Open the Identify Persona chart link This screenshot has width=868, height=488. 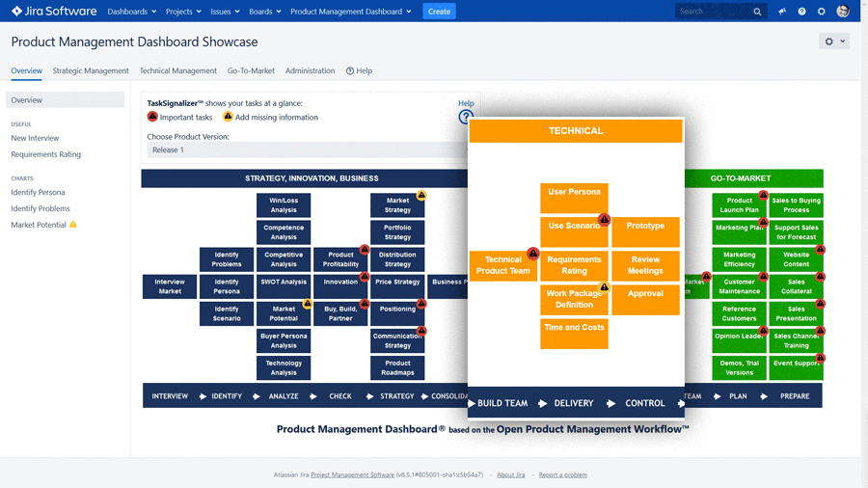38,192
